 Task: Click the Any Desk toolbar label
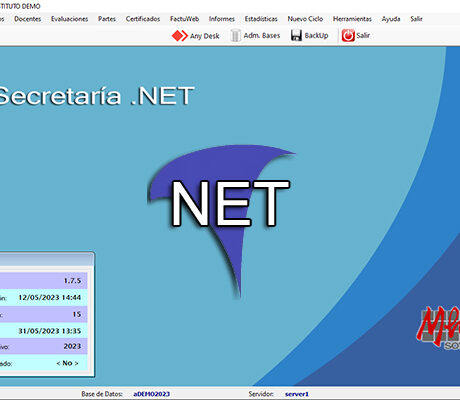204,36
